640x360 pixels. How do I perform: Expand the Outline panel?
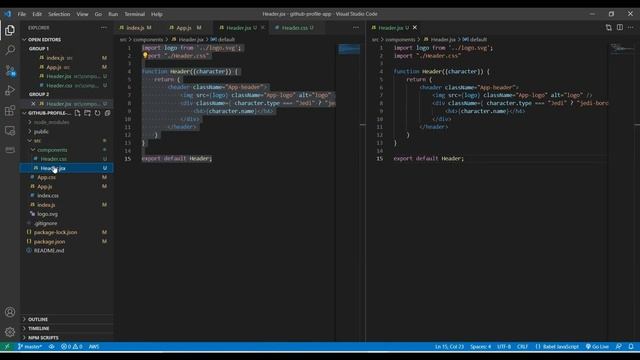[x=38, y=319]
